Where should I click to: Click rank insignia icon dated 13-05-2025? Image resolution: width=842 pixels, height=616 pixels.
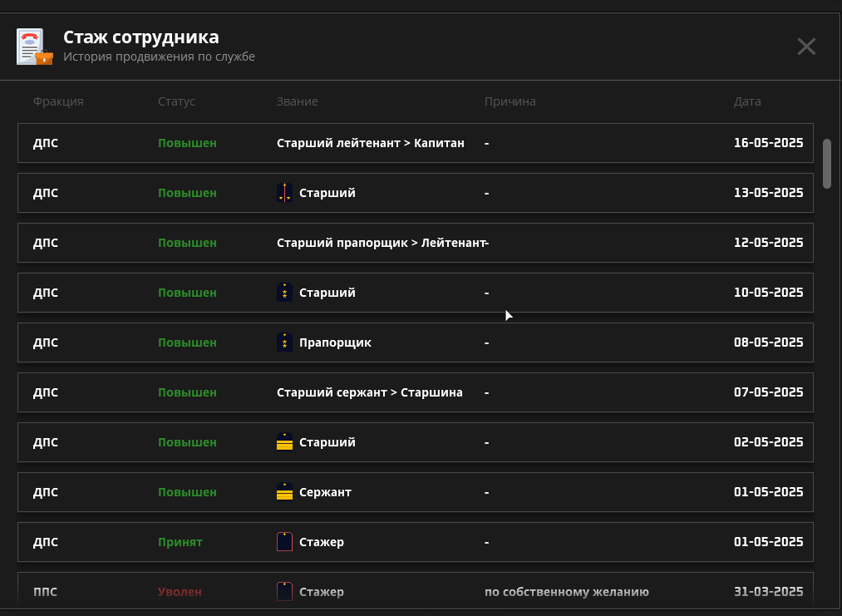[284, 193]
